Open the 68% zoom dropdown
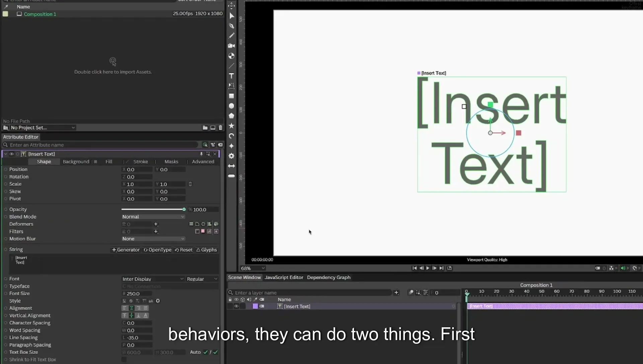Screen dimensions: 643x364 (x=253, y=268)
